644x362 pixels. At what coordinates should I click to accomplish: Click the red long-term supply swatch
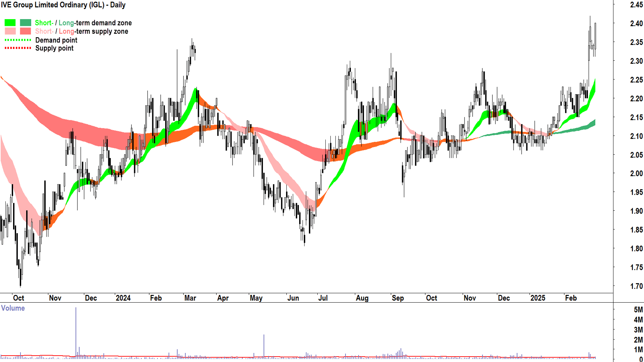[x=25, y=31]
